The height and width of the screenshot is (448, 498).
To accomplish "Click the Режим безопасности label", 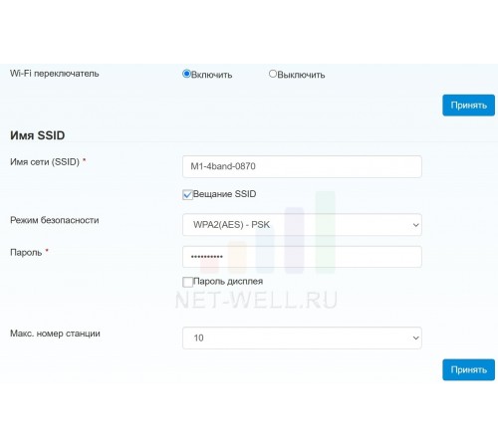I will (55, 220).
